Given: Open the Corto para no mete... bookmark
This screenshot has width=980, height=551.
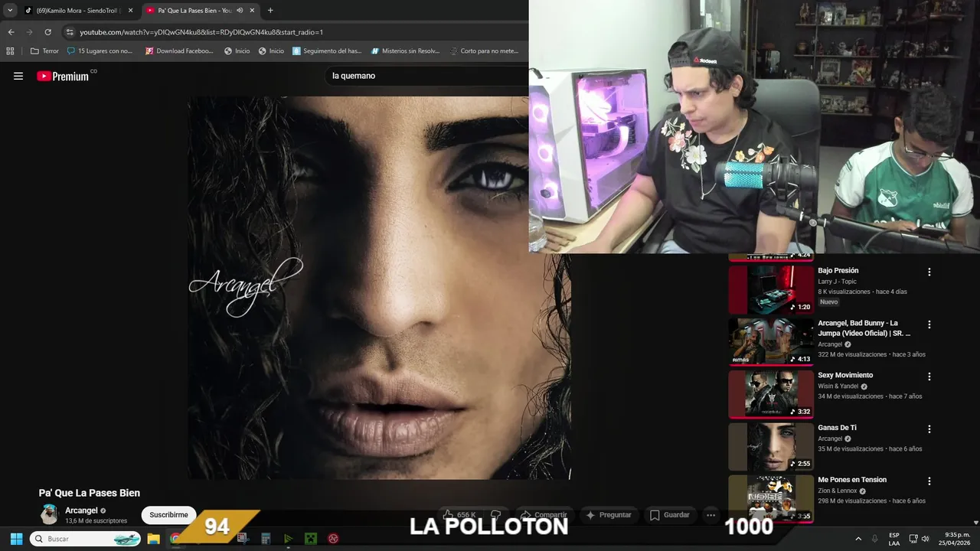Looking at the screenshot, I should [484, 51].
